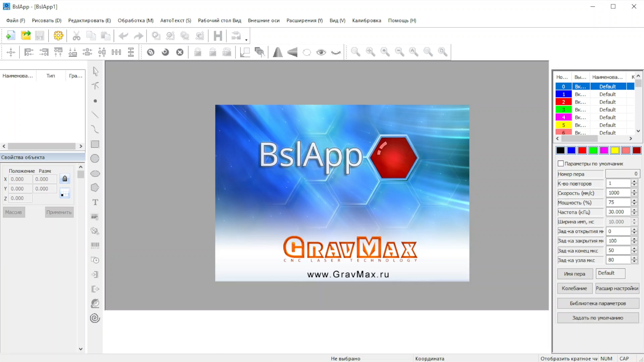
Task: Pick the green pen color swatch
Action: (593, 150)
